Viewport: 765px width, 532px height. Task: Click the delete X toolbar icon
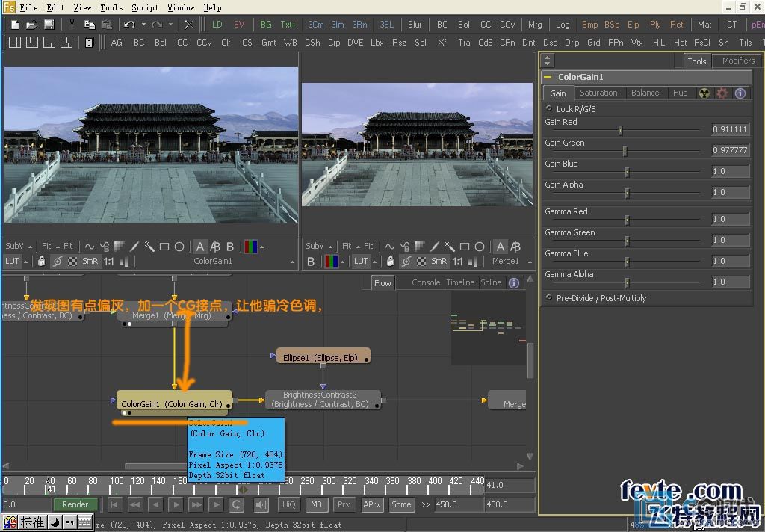(189, 25)
